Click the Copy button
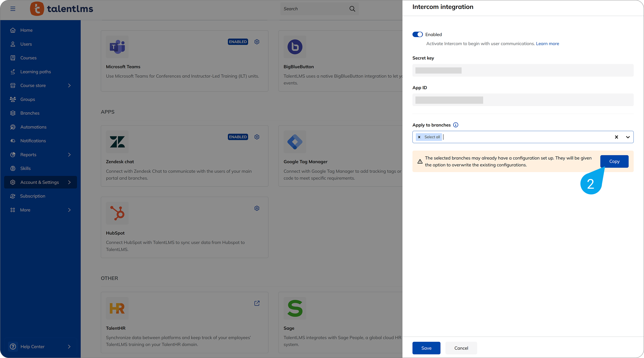 pos(614,161)
